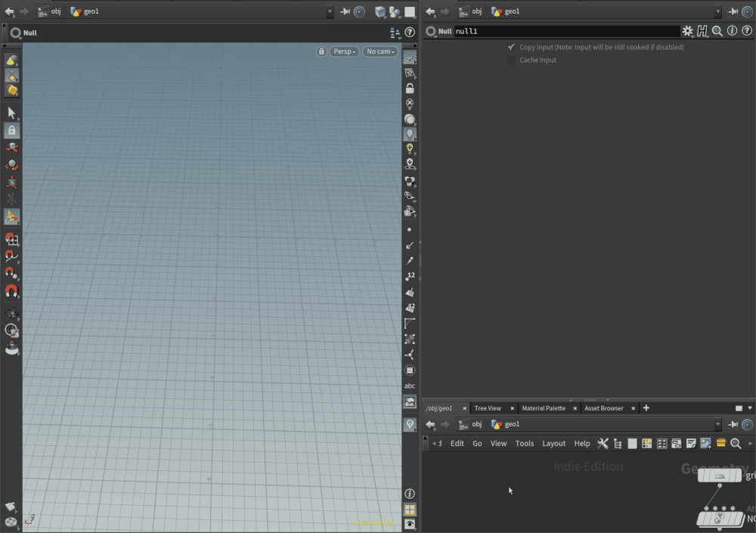The height and width of the screenshot is (533, 756).
Task: Enable the Cache Input checkbox
Action: [511, 60]
